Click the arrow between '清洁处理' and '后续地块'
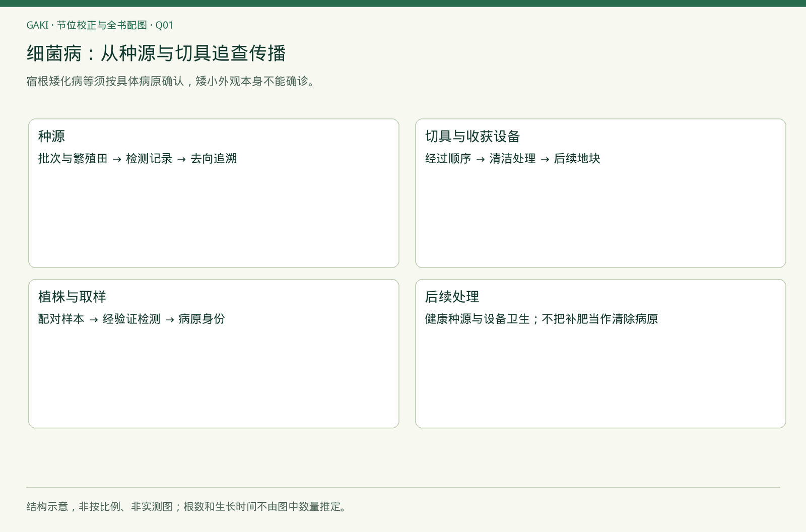The image size is (806, 532). pos(545,160)
